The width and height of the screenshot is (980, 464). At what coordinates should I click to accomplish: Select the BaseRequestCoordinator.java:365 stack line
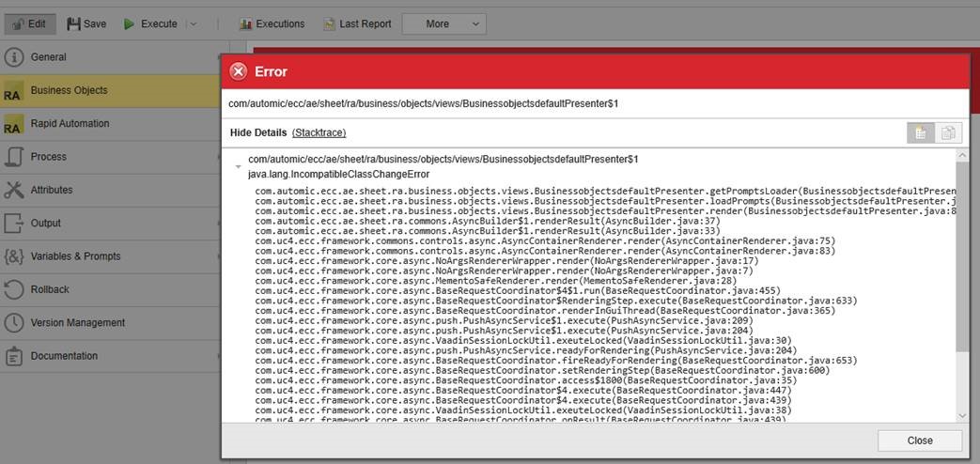point(544,310)
